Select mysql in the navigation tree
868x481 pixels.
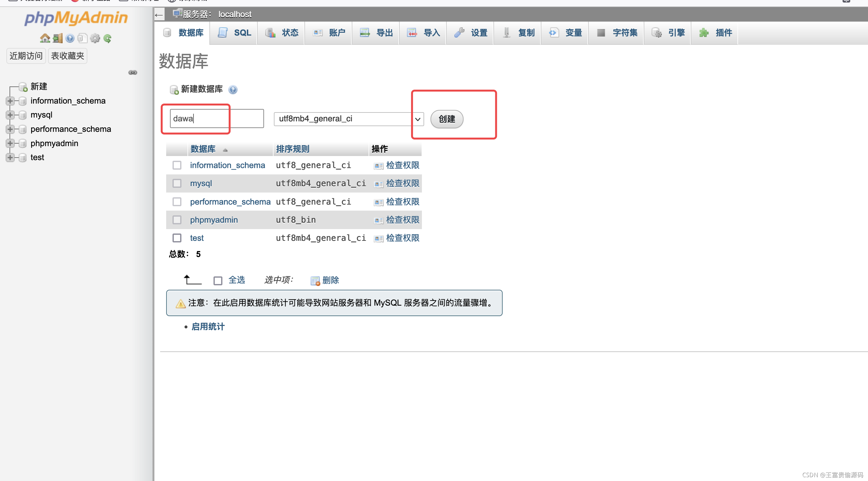[41, 115]
